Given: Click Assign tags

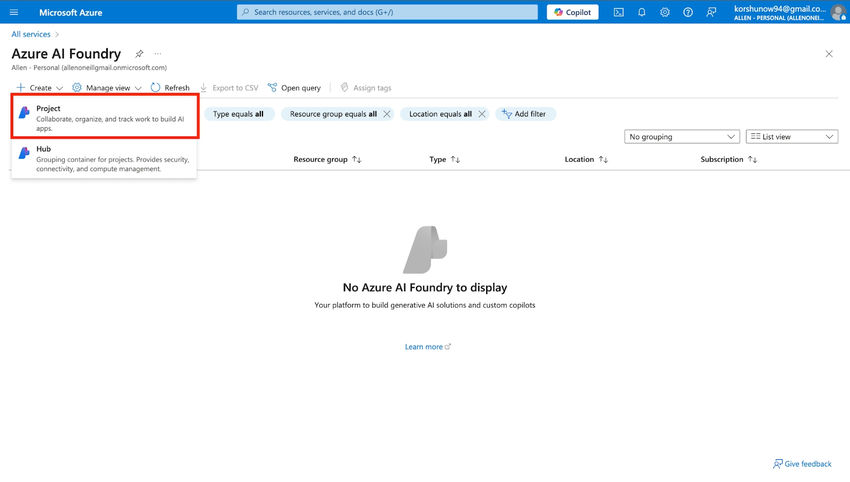Looking at the screenshot, I should tap(366, 88).
